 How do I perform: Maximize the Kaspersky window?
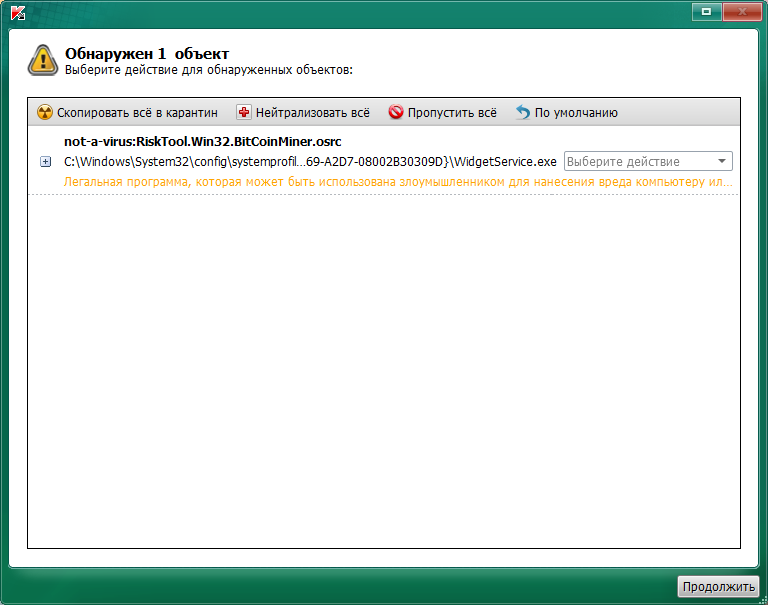click(706, 12)
